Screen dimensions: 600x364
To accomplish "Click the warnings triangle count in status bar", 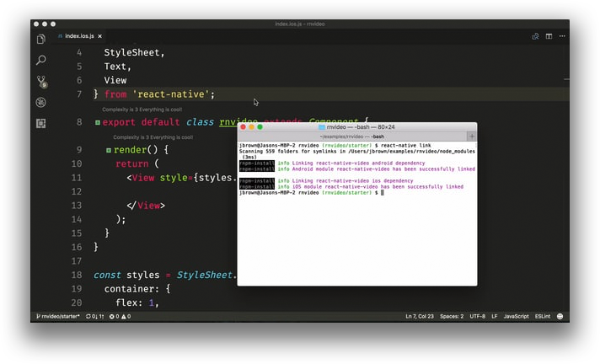I will click(126, 317).
